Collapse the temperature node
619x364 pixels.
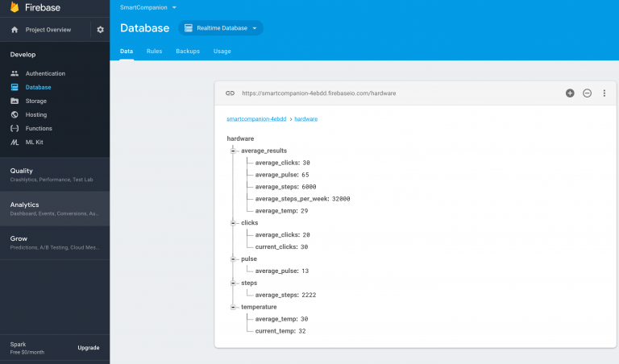233,307
